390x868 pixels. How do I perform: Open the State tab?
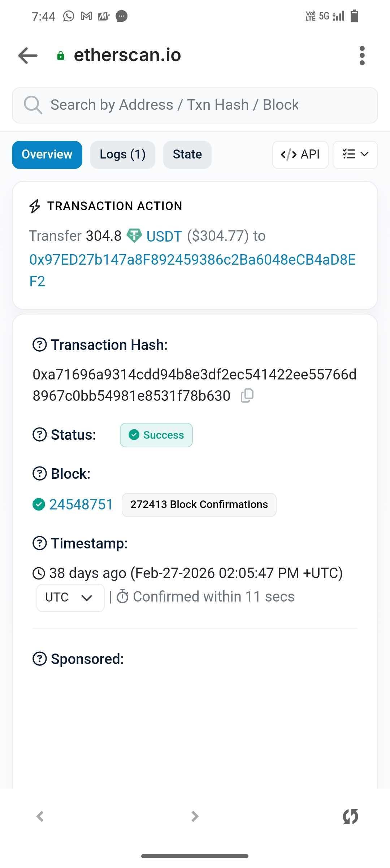point(187,155)
